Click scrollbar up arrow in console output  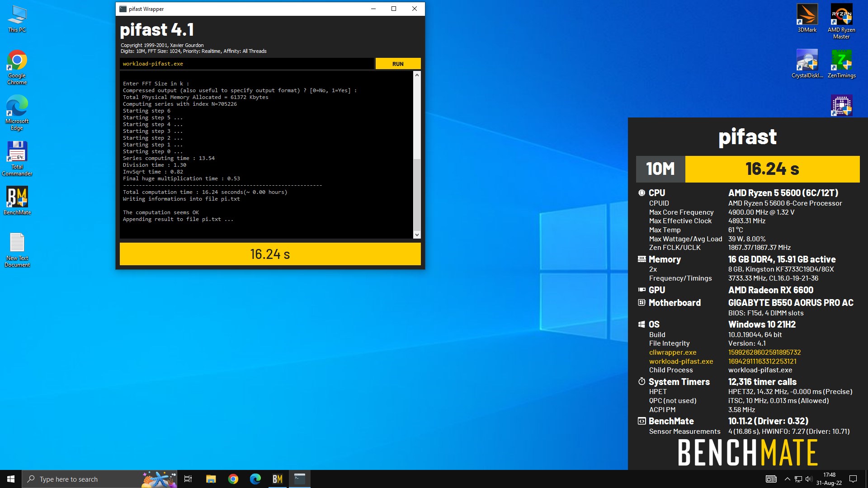coord(417,75)
